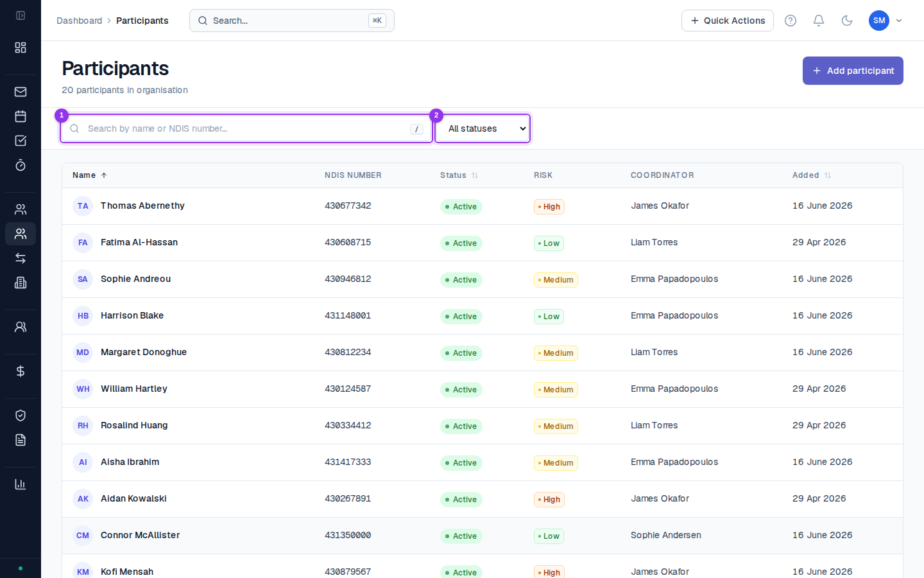Click the SA avatar for Sophie Andreou
The height and width of the screenshot is (578, 924).
(83, 279)
